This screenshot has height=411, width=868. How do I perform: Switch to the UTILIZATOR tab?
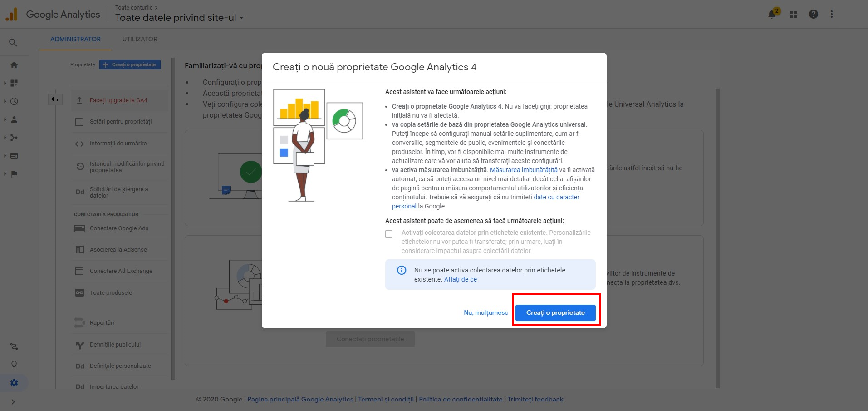click(140, 39)
